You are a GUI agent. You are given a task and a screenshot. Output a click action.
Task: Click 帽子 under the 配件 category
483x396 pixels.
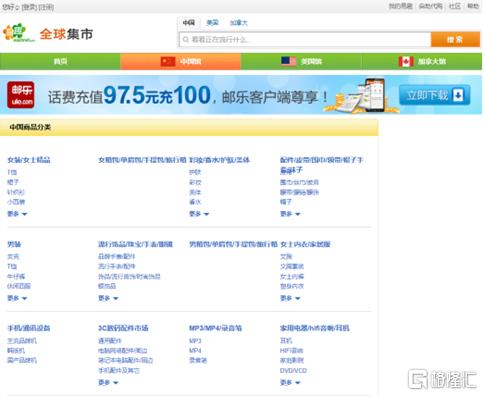click(286, 202)
